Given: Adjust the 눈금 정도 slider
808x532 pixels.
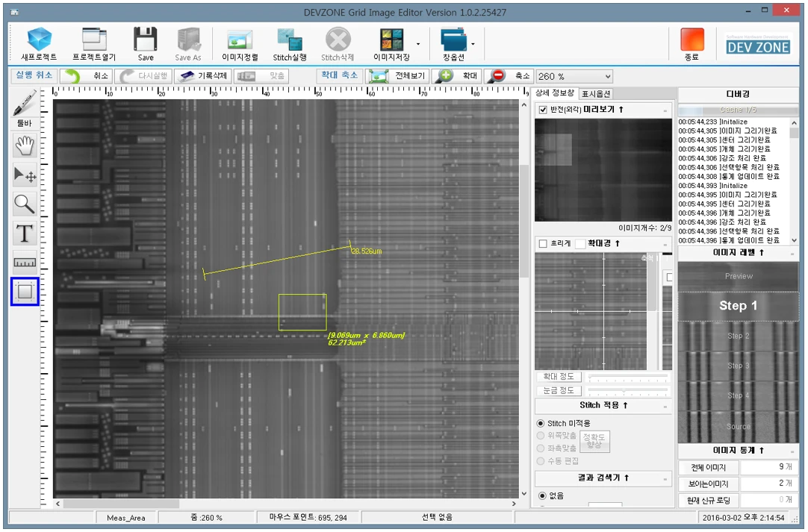Looking at the screenshot, I should pos(627,392).
